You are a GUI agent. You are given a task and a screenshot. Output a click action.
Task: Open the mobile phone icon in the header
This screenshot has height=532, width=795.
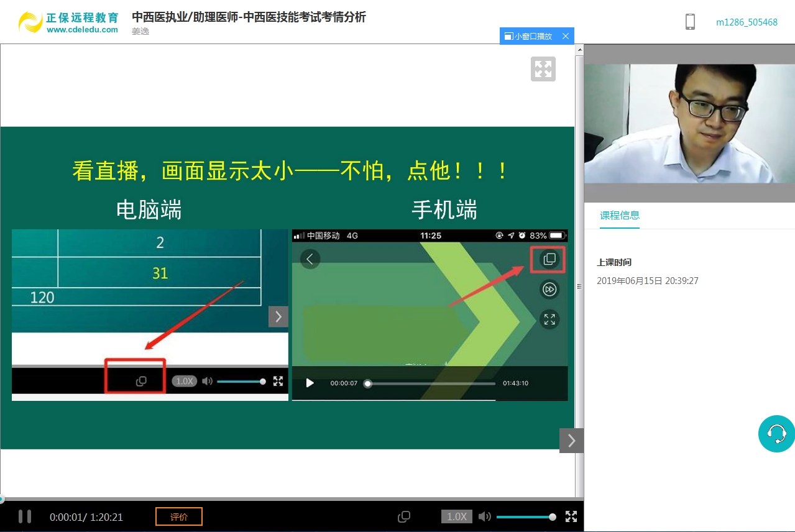click(690, 22)
